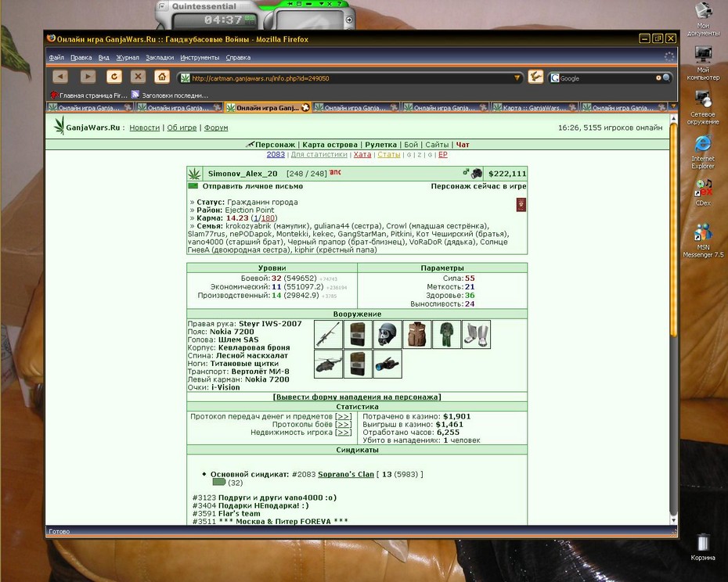This screenshot has height=582, width=728.
Task: Switch to the Карта :: GanjaWars tab
Action: 535,108
